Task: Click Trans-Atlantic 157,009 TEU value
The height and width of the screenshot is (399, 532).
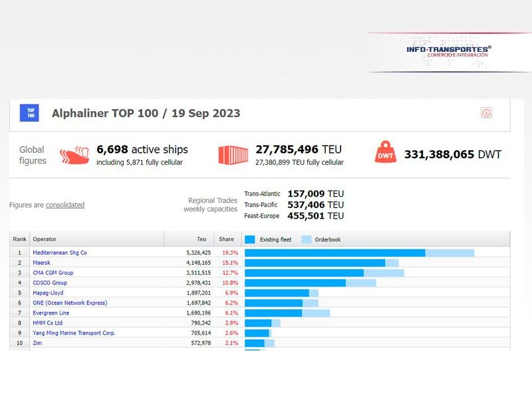Action: click(315, 194)
